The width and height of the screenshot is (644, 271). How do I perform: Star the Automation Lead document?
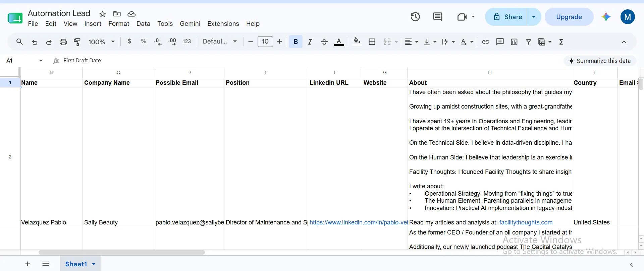[x=103, y=14]
